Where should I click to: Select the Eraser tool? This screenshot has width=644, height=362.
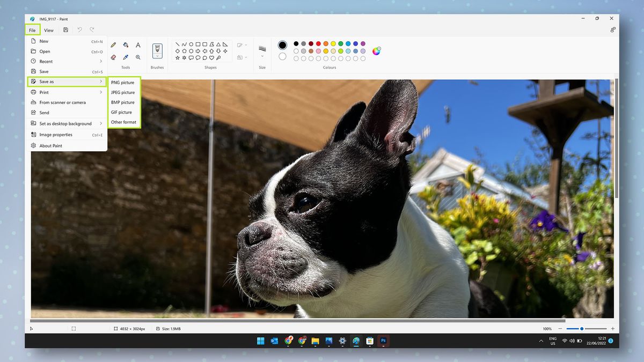(x=113, y=57)
